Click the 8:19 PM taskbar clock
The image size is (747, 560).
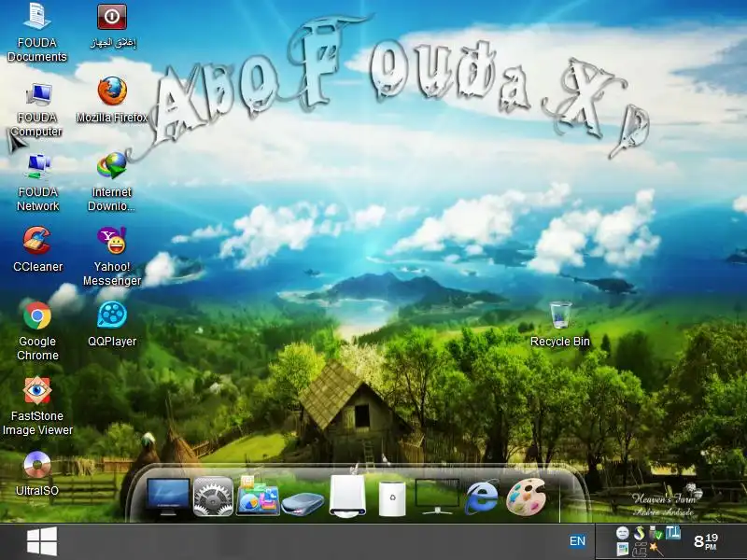pyautogui.click(x=706, y=541)
